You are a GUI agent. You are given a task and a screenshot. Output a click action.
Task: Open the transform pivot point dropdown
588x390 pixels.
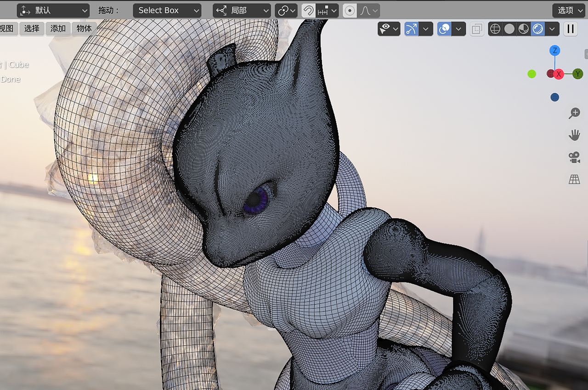tap(286, 10)
